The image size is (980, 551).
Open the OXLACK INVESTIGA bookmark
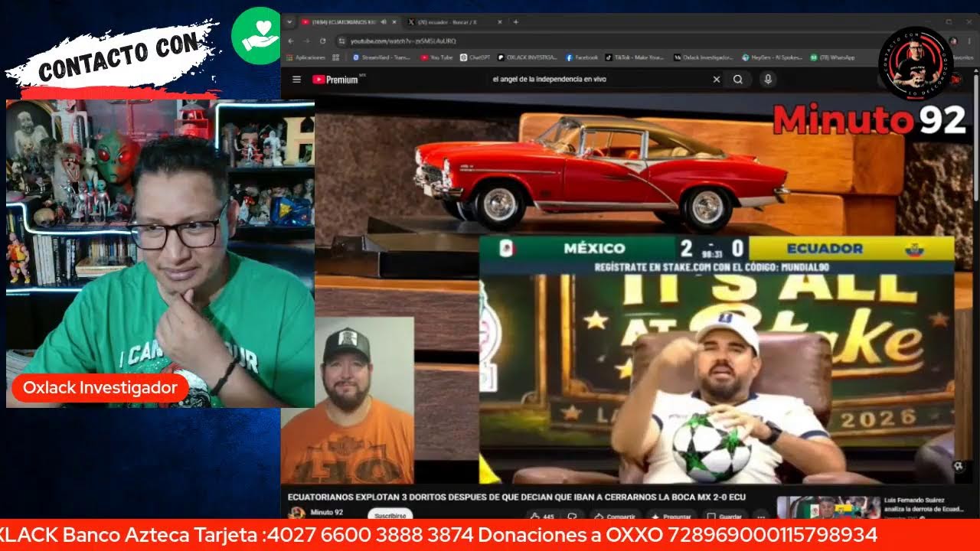[528, 57]
